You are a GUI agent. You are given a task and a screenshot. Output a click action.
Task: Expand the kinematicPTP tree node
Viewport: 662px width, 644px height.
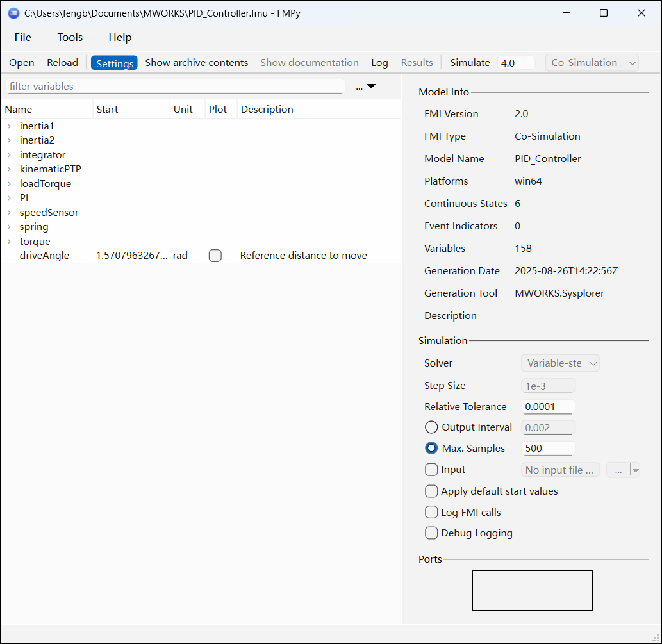(10, 169)
